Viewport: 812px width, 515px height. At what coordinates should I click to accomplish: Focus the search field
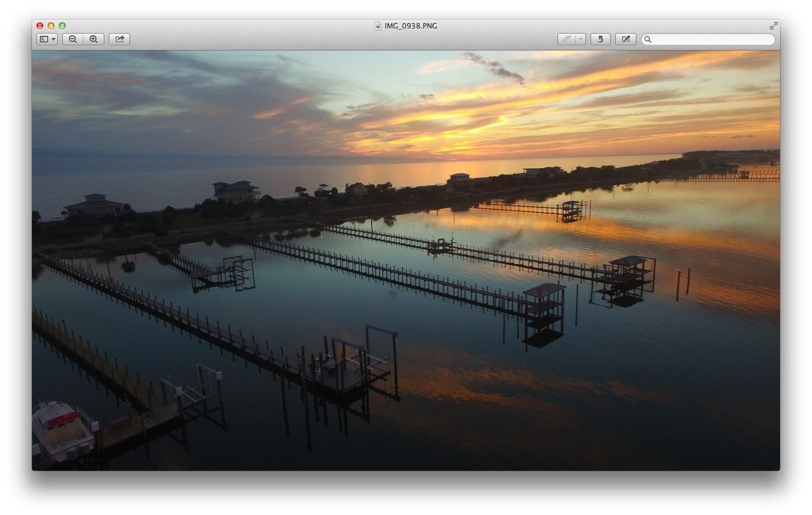coord(708,39)
